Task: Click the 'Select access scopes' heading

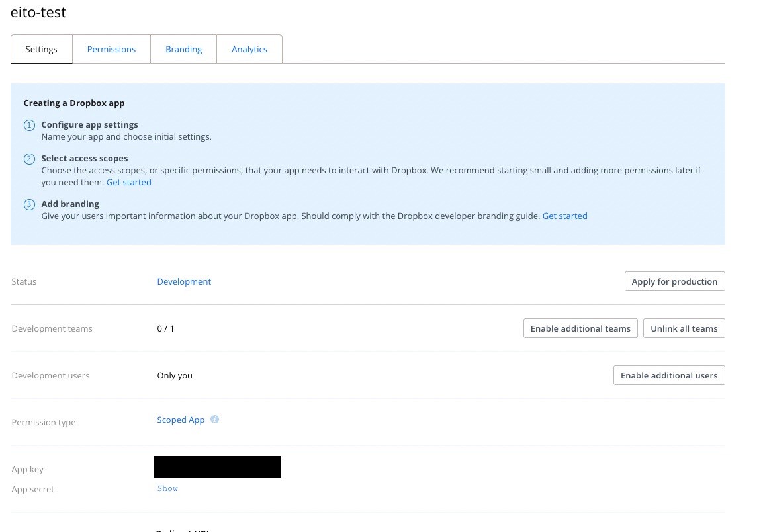Action: tap(85, 159)
